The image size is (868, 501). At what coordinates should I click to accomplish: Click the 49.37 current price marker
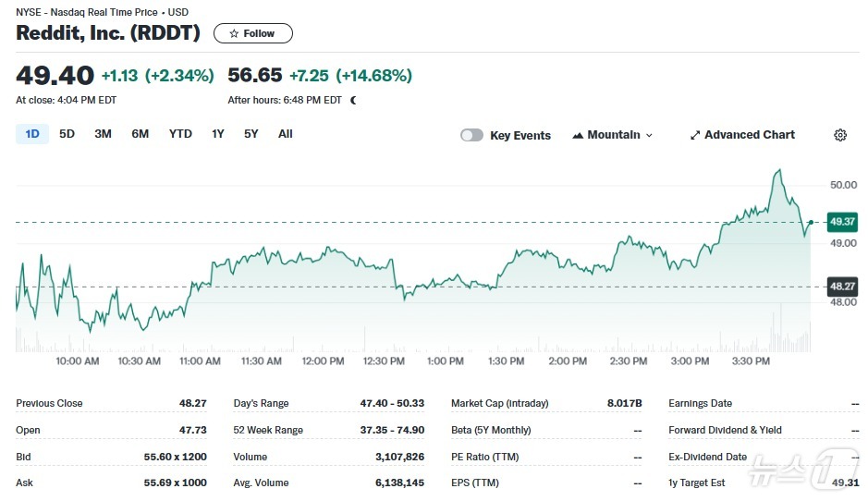click(x=842, y=222)
